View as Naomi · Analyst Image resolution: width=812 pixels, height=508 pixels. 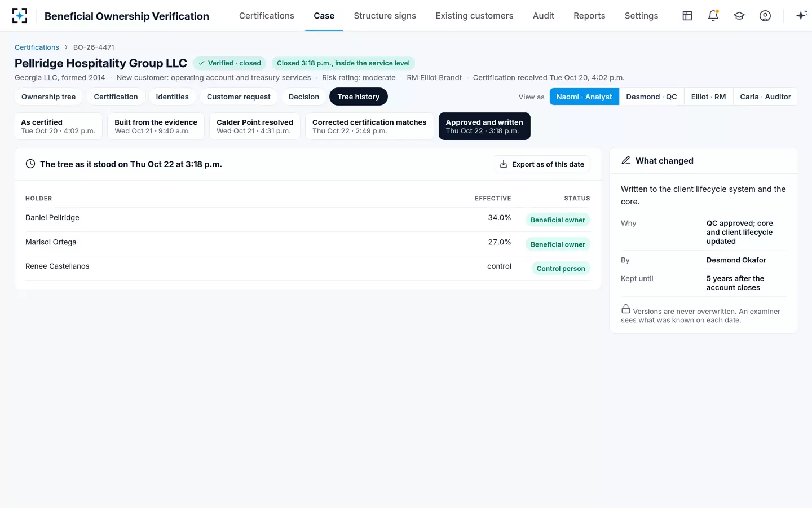pos(584,97)
